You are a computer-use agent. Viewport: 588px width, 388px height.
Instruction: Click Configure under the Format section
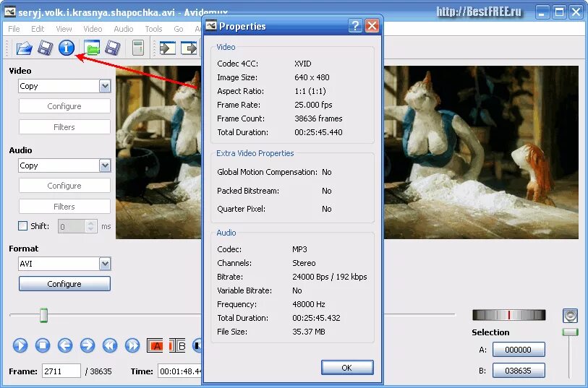[x=64, y=283]
